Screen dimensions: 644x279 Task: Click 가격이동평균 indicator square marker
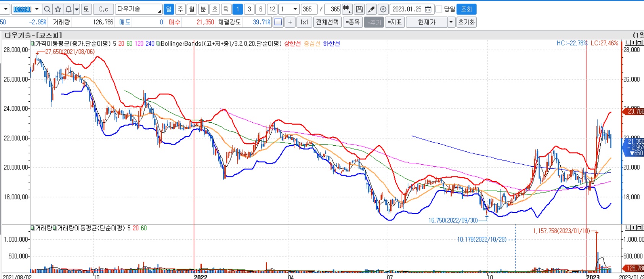(33, 44)
